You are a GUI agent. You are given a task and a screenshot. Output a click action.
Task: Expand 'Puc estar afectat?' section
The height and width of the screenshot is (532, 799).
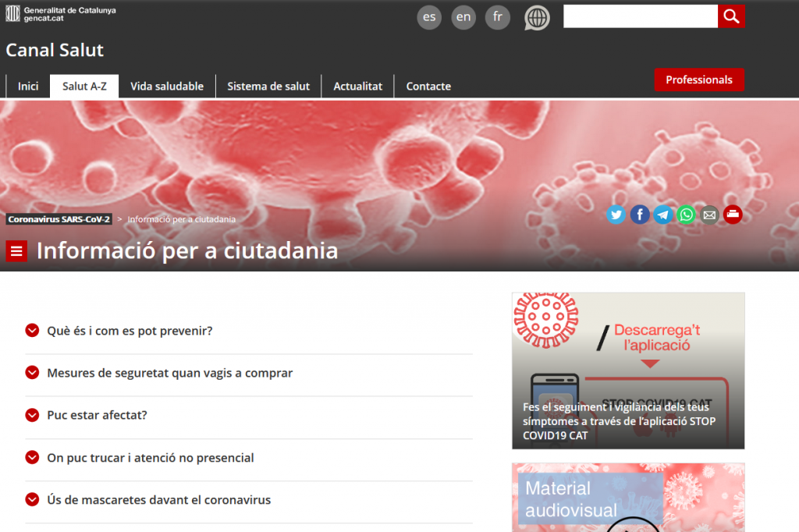97,415
